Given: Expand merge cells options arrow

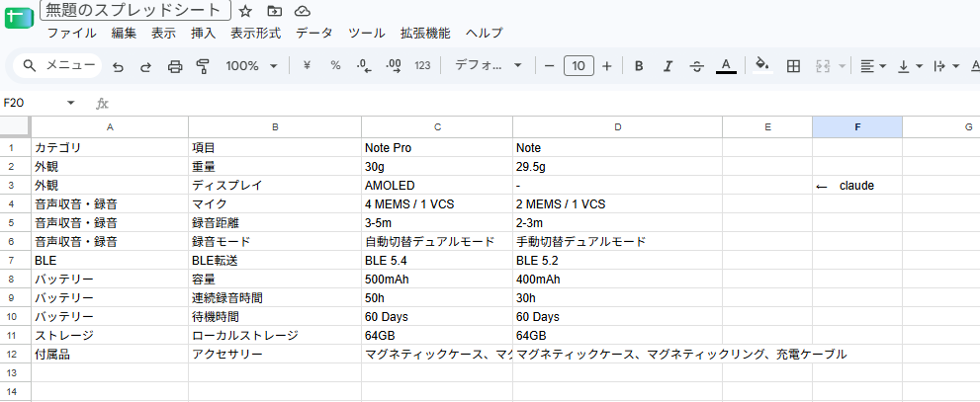Looking at the screenshot, I should click(x=842, y=66).
